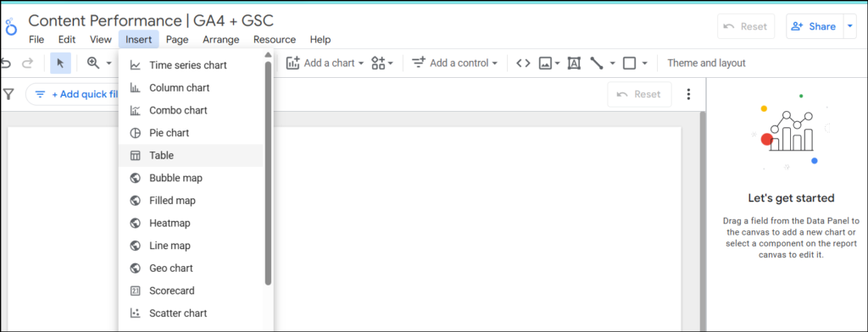Click the Reset button in header
Image resolution: width=868 pixels, height=332 pixels.
point(746,26)
